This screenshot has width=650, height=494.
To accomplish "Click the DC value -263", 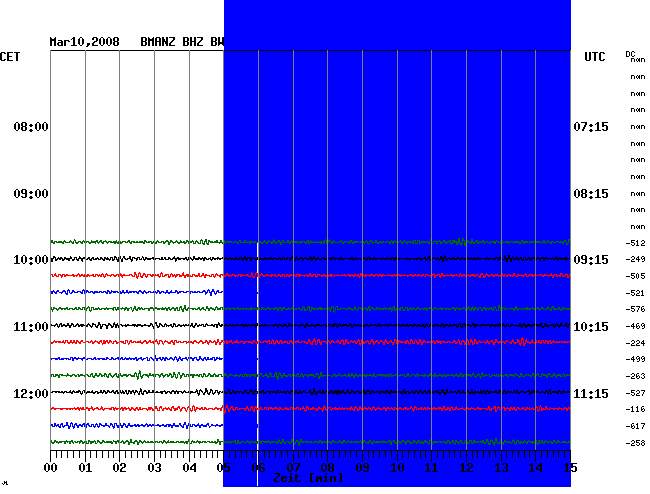I will click(635, 376).
